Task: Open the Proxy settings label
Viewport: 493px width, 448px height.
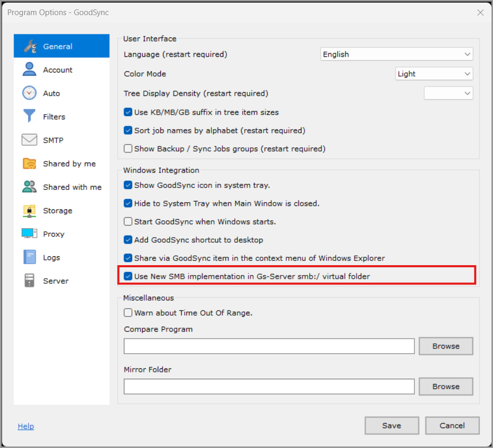Action: [54, 234]
